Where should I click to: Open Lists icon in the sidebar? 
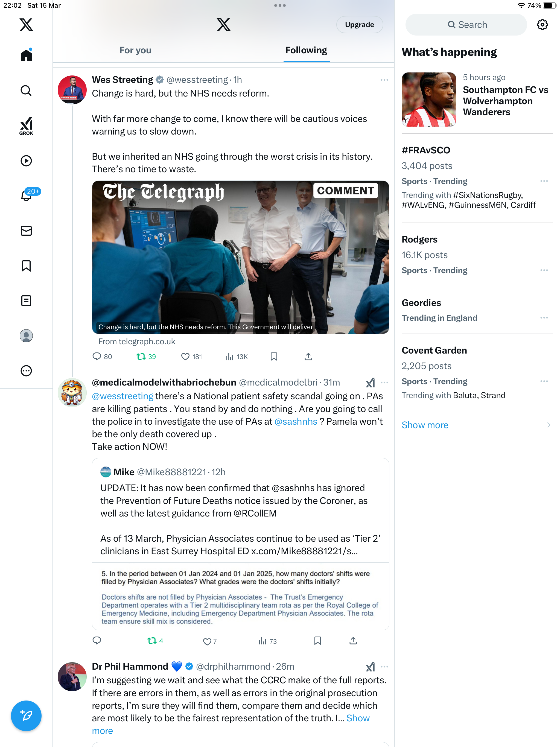coord(26,300)
